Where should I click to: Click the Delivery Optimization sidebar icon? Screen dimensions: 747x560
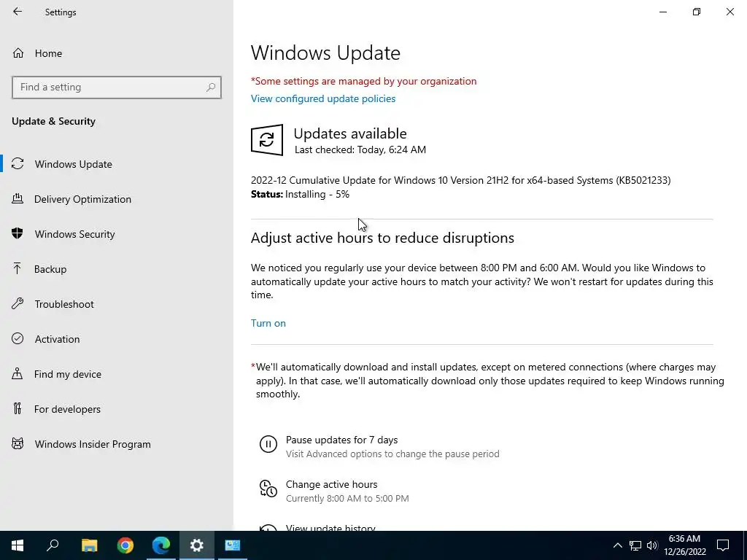point(18,198)
